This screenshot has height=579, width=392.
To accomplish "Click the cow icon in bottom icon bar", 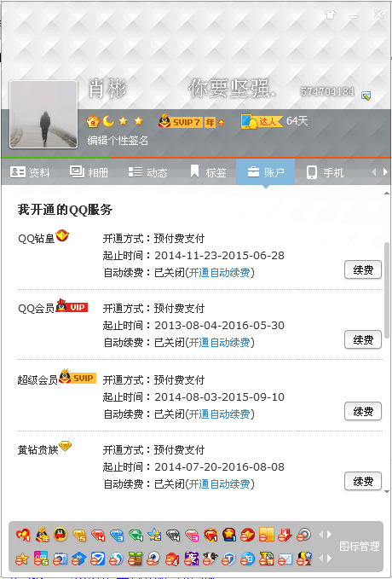I will pyautogui.click(x=210, y=559).
